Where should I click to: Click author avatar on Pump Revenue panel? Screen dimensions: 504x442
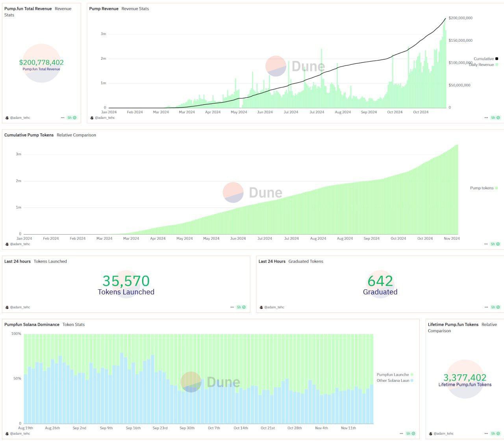coord(92,118)
